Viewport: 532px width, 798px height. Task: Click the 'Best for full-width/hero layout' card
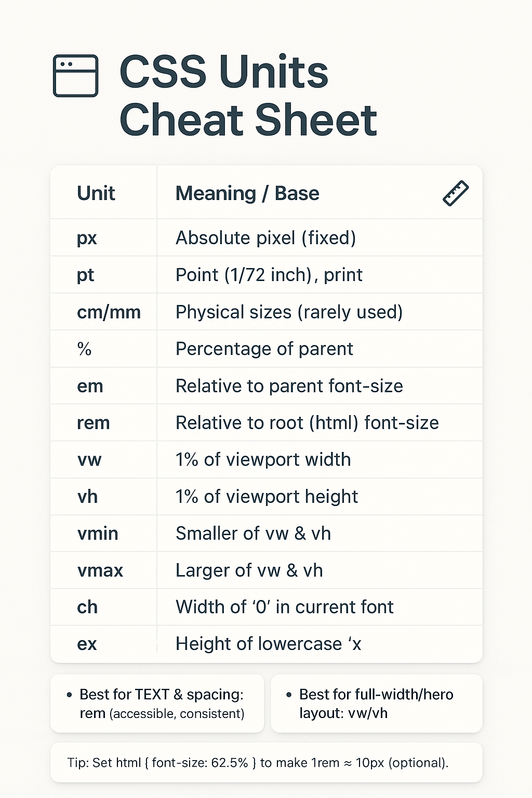(376, 703)
